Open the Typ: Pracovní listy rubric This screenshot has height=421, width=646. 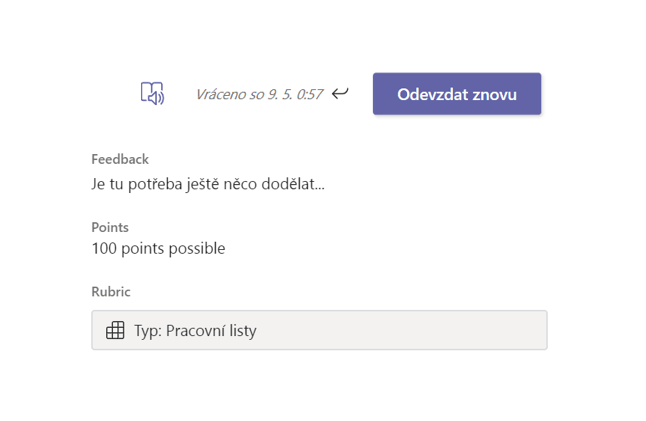point(319,330)
